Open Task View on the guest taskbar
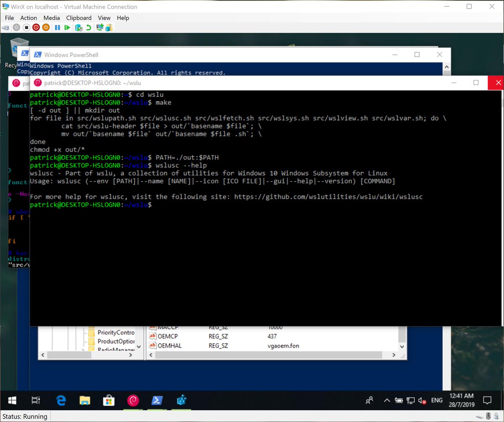Image resolution: width=504 pixels, height=422 pixels. [36, 400]
